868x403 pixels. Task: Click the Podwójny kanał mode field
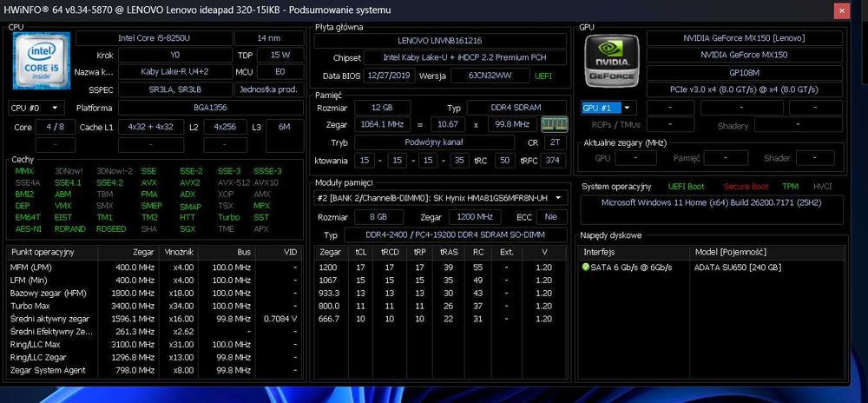click(x=434, y=142)
